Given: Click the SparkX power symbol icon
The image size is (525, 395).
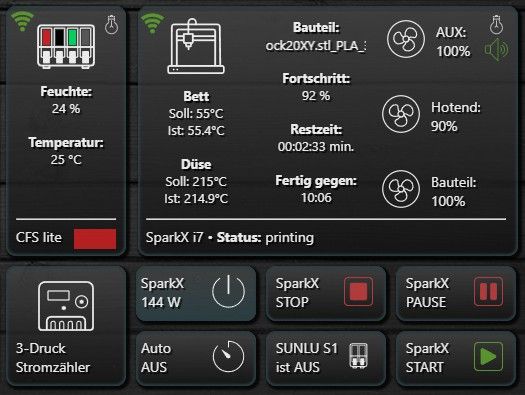Looking at the screenshot, I should click(228, 291).
